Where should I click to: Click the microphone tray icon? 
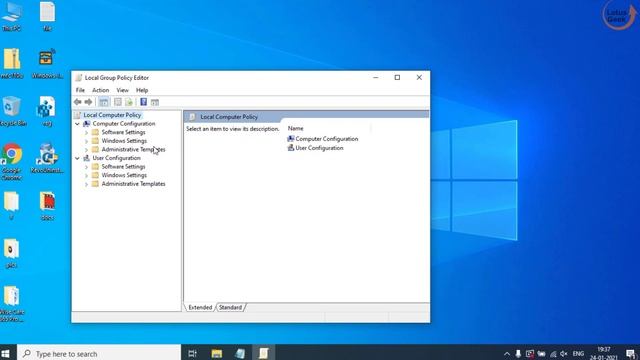tap(518, 354)
